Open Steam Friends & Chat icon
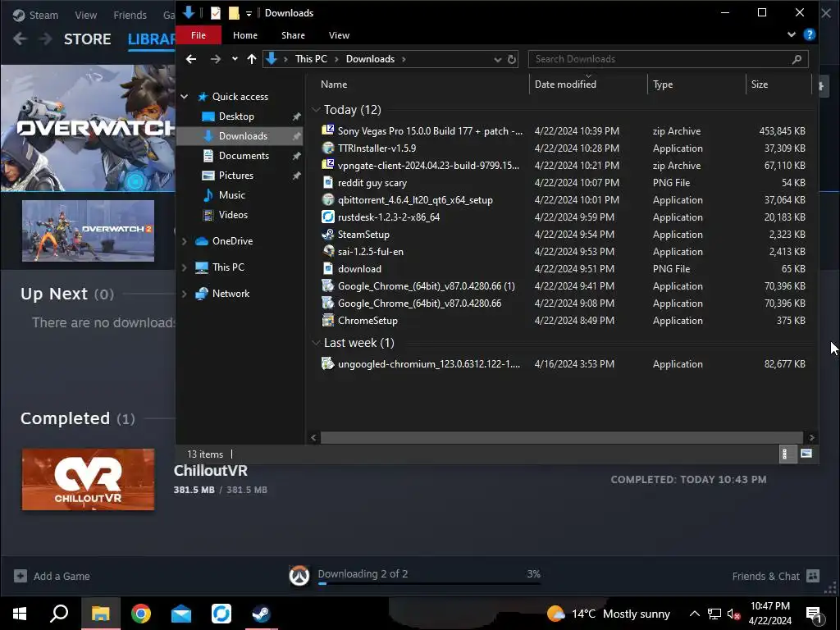 click(x=813, y=576)
